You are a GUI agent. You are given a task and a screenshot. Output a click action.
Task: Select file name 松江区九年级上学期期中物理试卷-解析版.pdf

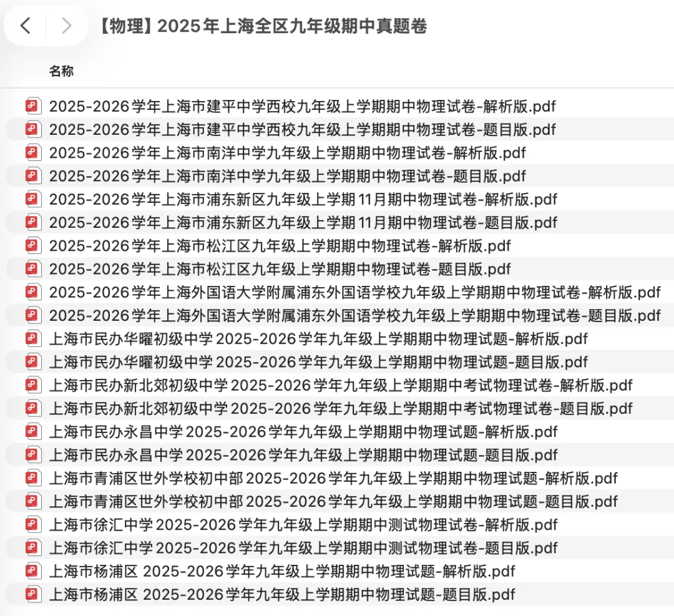point(280,245)
